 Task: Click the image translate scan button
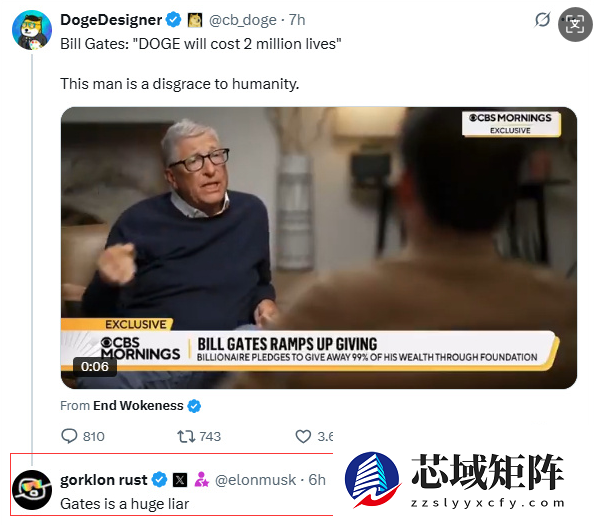[575, 24]
